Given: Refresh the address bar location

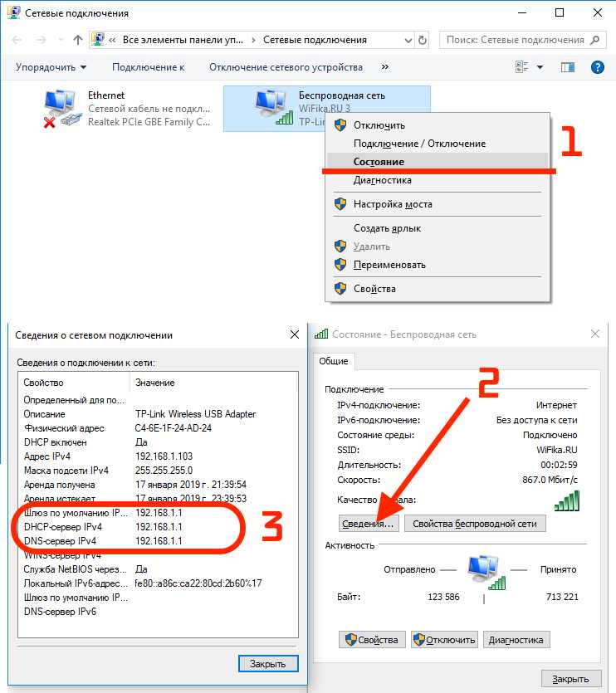Looking at the screenshot, I should click(x=423, y=40).
